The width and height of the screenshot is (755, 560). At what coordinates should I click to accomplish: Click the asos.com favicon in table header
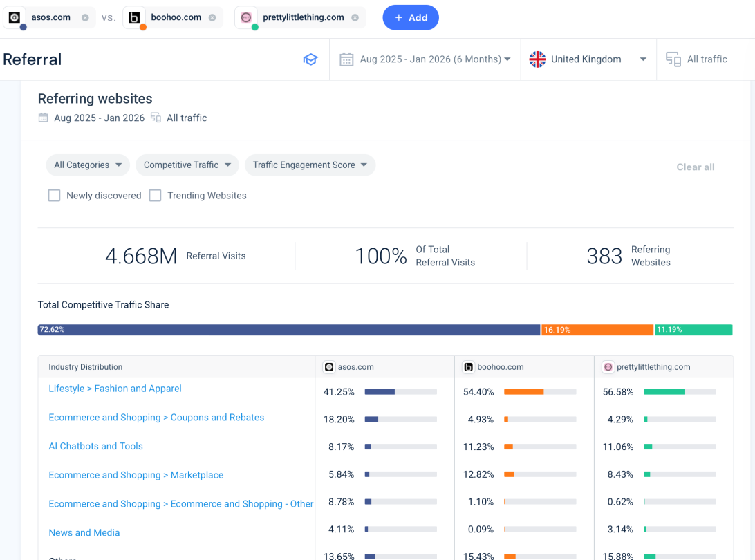point(329,367)
